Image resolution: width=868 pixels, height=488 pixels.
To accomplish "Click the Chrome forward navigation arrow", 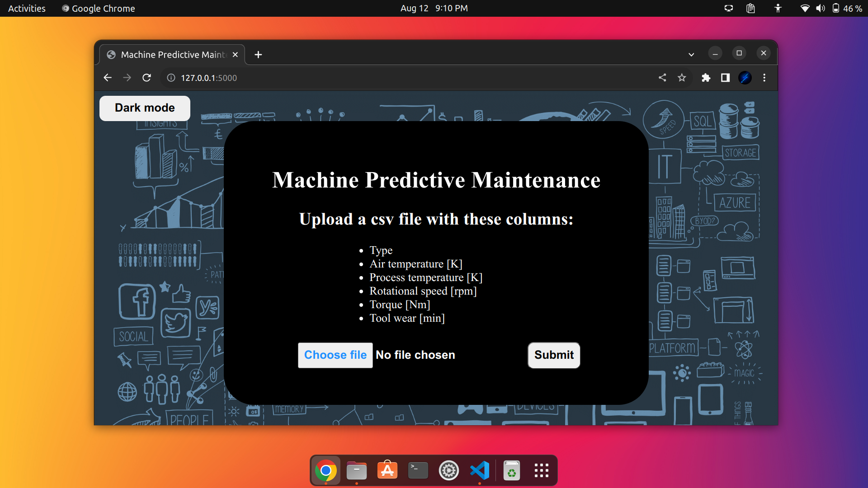I will (127, 78).
